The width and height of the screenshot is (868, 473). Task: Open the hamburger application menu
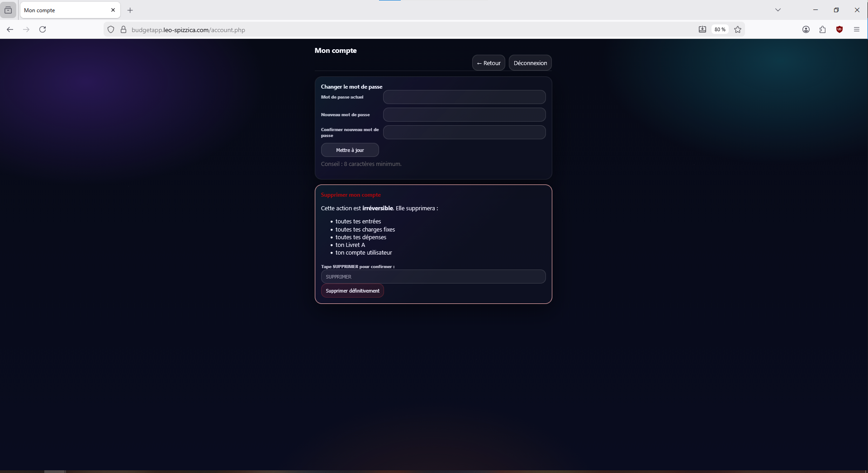(x=856, y=29)
